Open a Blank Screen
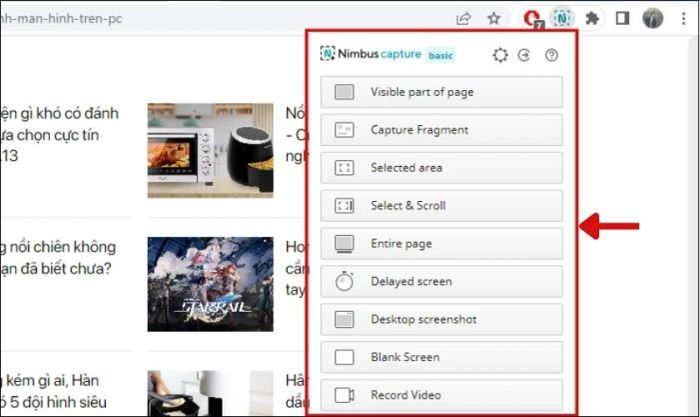 pos(442,358)
